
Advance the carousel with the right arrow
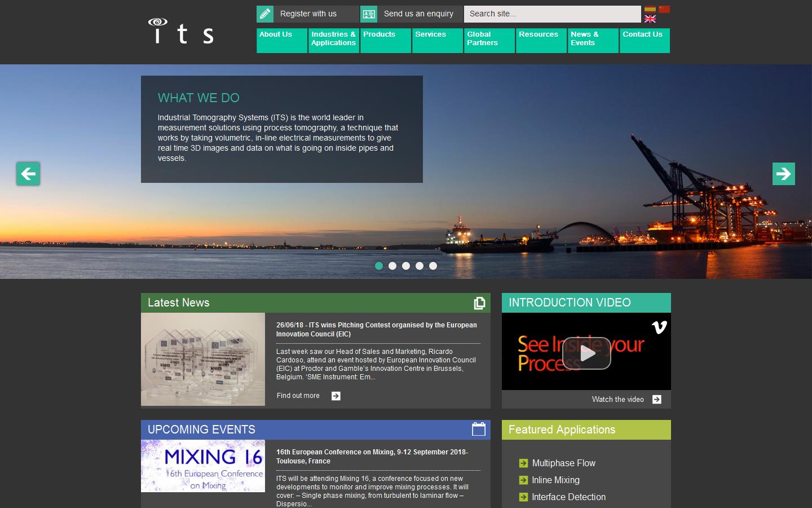[783, 174]
